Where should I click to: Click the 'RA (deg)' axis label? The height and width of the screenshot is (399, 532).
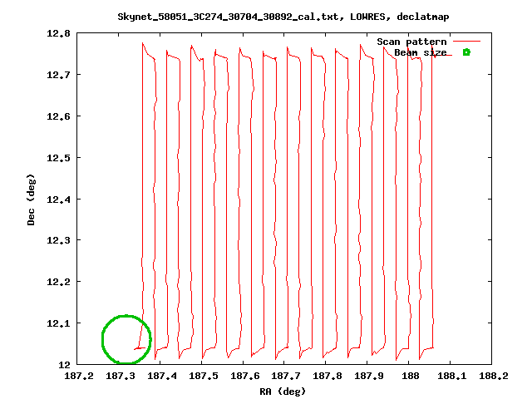pyautogui.click(x=283, y=392)
